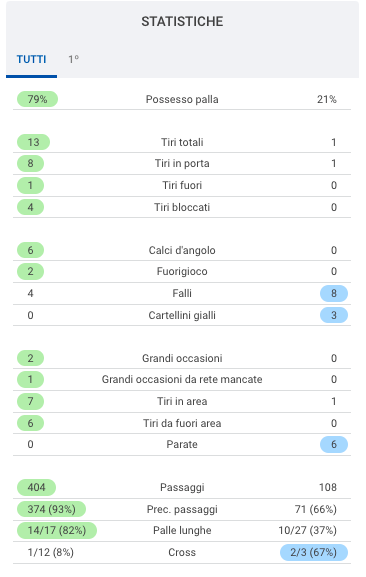
Task: Click the Calci d'angolo label
Action: pos(182,250)
